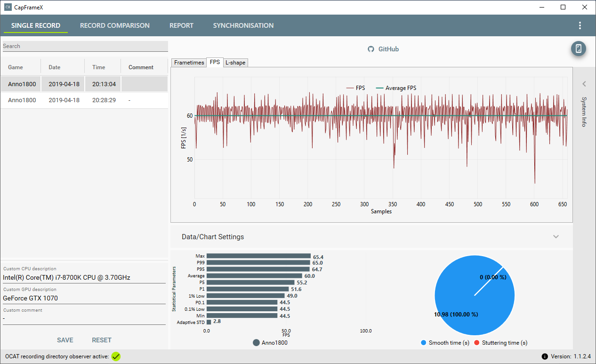
Task: Click the version info icon
Action: [545, 356]
